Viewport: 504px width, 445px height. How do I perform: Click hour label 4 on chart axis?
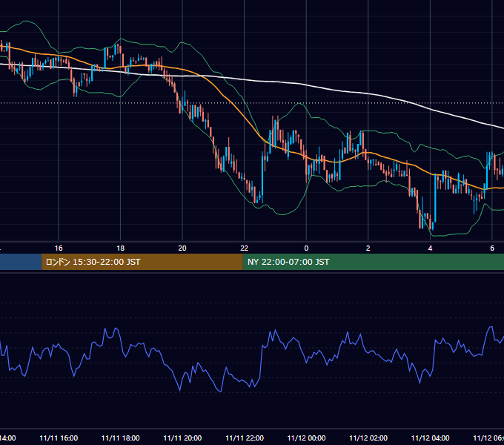430,248
